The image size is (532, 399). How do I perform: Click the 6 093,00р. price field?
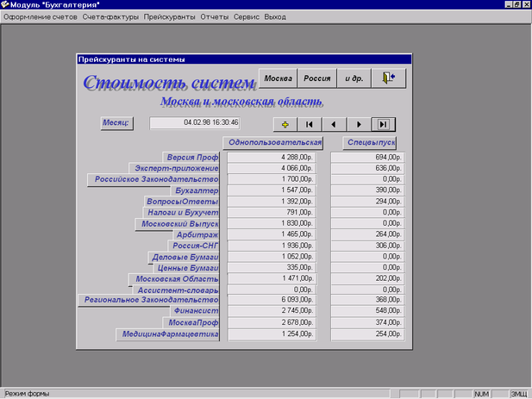click(272, 300)
